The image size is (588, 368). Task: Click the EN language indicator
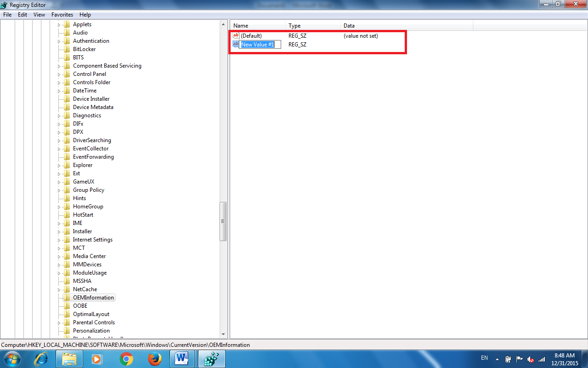484,357
